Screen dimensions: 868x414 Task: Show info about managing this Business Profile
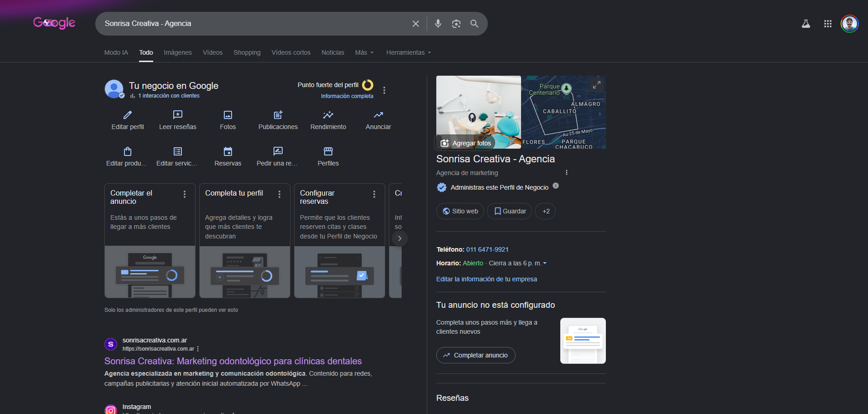pos(556,186)
